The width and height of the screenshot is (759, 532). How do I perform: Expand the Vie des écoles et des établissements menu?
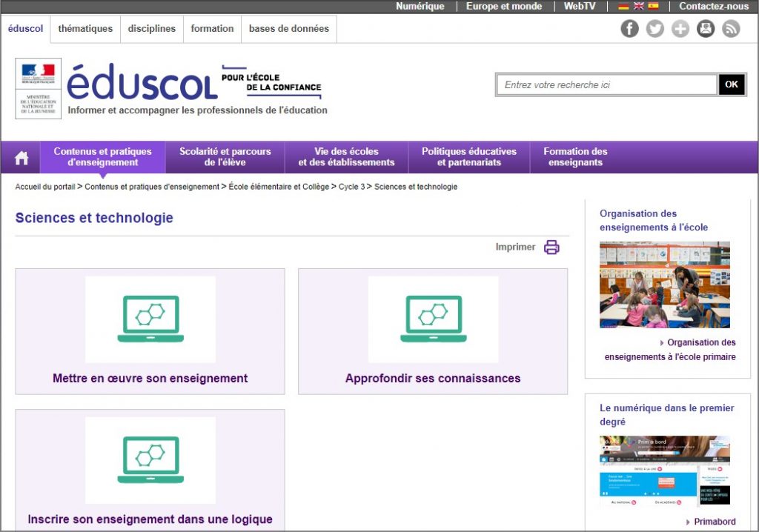tap(346, 156)
